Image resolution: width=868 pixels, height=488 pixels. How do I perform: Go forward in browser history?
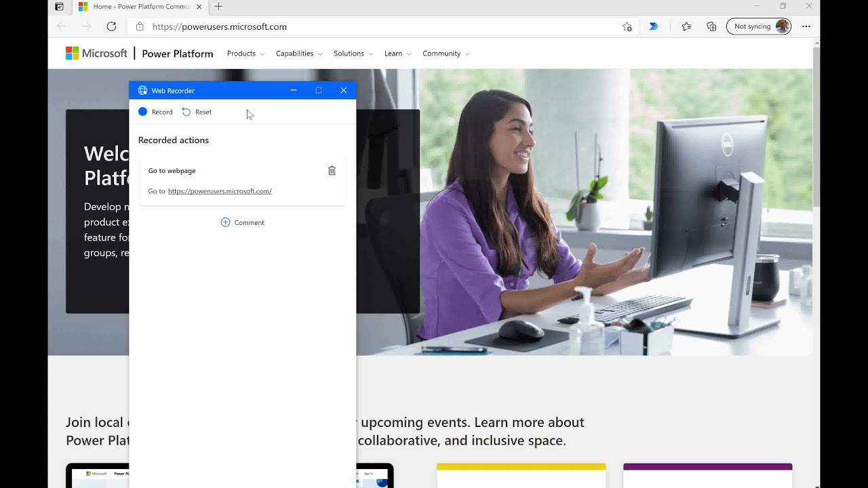86,26
